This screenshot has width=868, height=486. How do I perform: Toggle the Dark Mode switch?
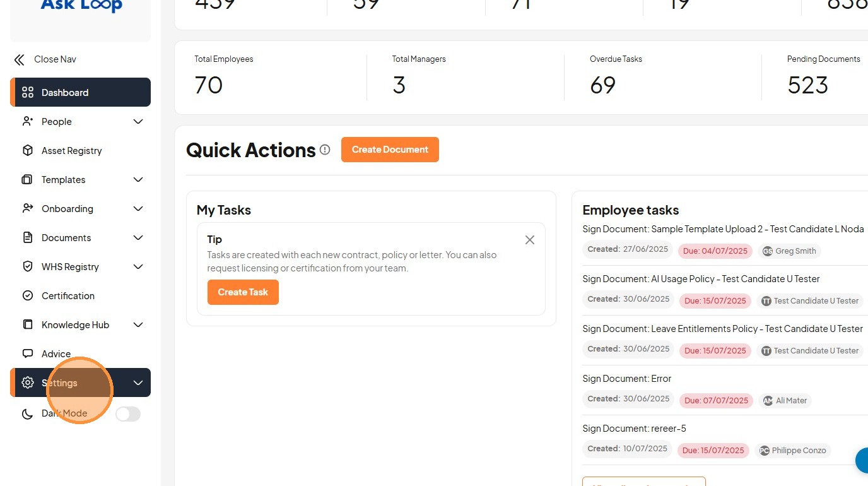[x=128, y=414]
